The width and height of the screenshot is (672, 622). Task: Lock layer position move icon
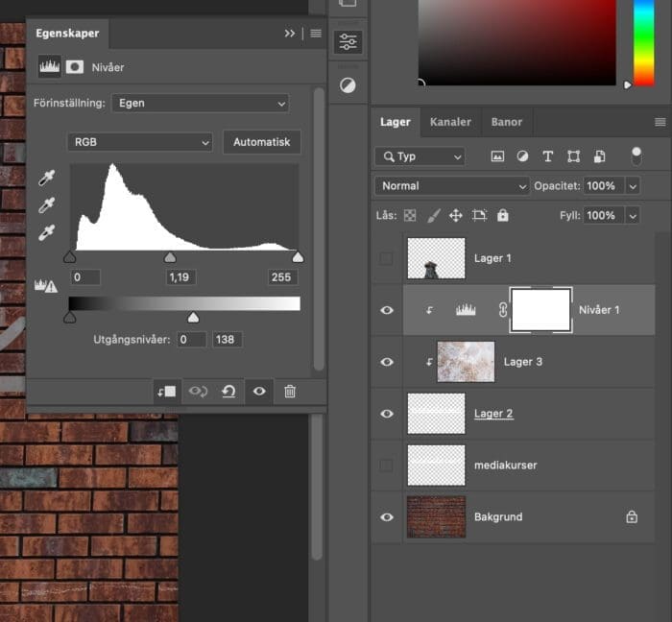[x=456, y=215]
